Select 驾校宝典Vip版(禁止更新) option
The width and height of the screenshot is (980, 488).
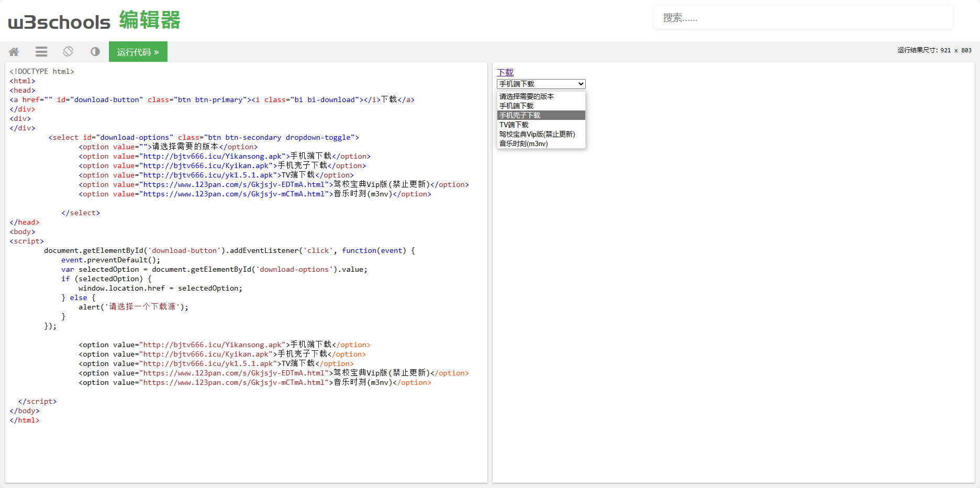point(541,134)
